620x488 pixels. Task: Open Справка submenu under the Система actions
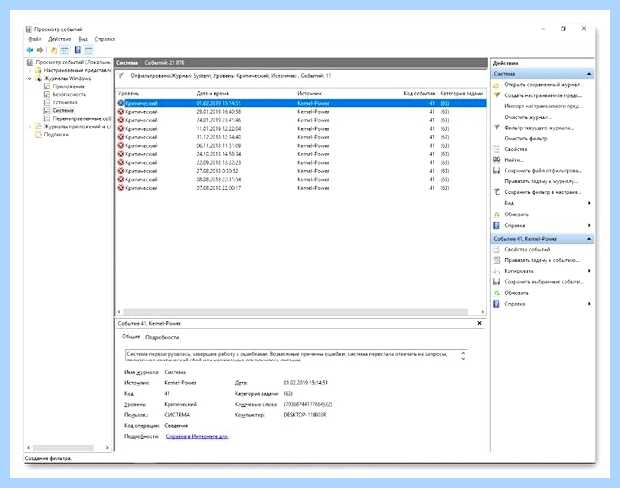542,225
